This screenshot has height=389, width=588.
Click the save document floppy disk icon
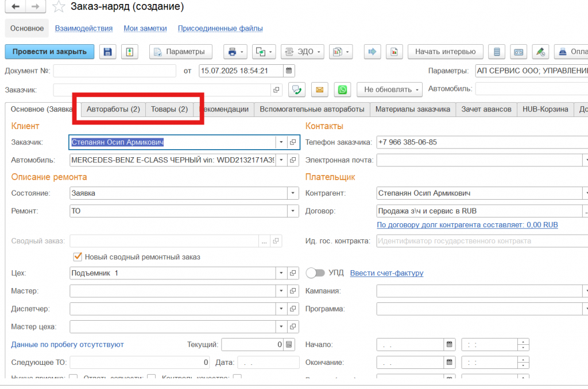pyautogui.click(x=107, y=52)
